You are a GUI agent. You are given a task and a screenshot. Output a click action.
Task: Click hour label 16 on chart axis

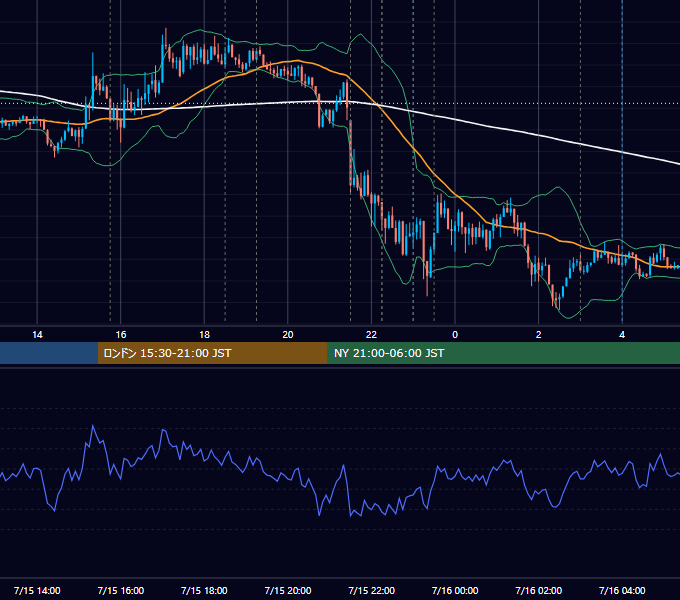[x=121, y=334]
